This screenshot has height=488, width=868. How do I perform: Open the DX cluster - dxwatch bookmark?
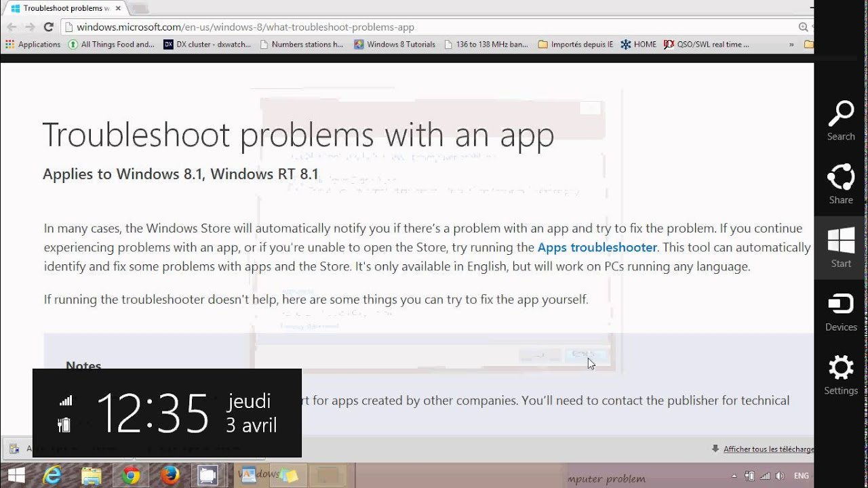(208, 44)
